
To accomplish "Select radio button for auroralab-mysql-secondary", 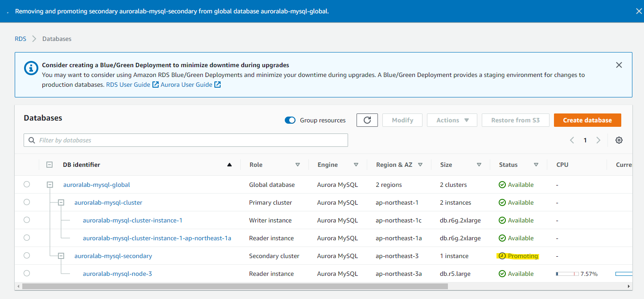I will (x=27, y=255).
